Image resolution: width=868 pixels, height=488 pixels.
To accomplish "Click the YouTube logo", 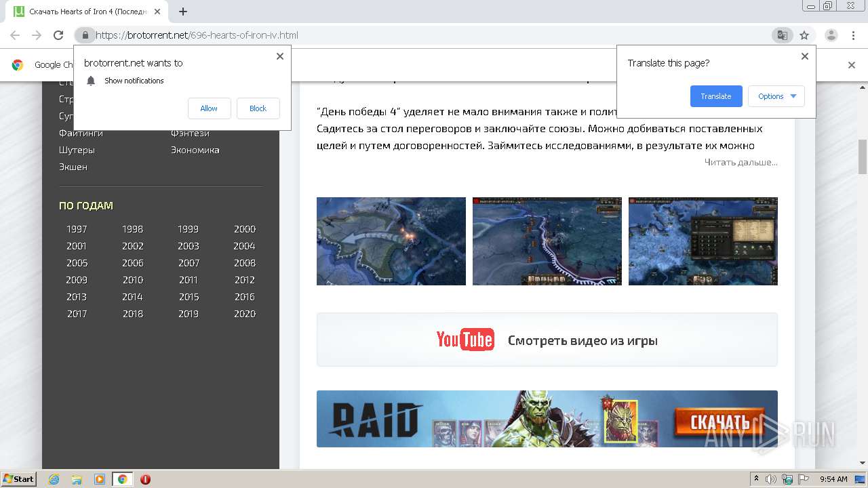I will click(465, 340).
